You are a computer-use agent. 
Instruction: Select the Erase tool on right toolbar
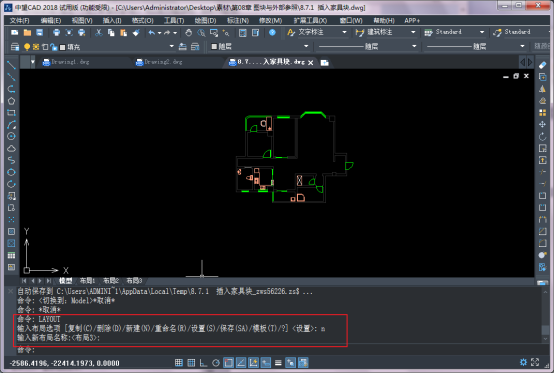pyautogui.click(x=543, y=65)
